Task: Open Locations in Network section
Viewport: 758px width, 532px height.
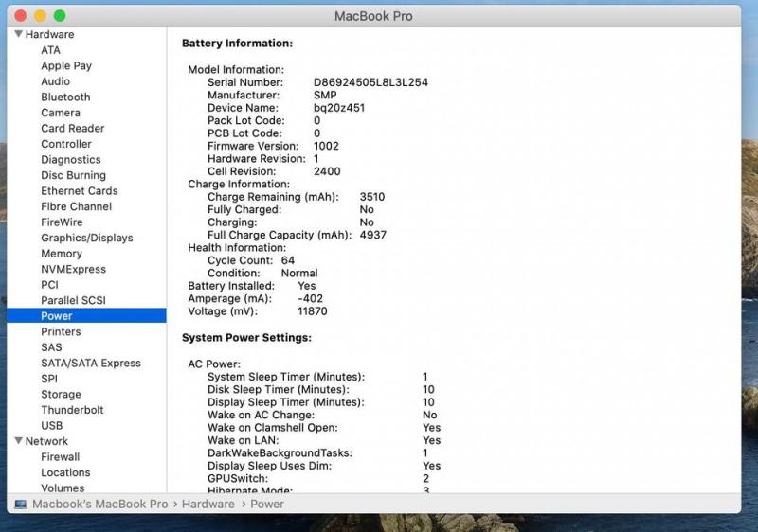Action: click(x=65, y=472)
